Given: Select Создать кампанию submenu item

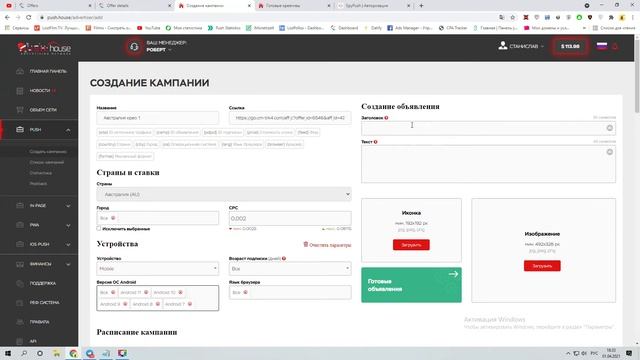Looking at the screenshot, I should pos(48,152).
